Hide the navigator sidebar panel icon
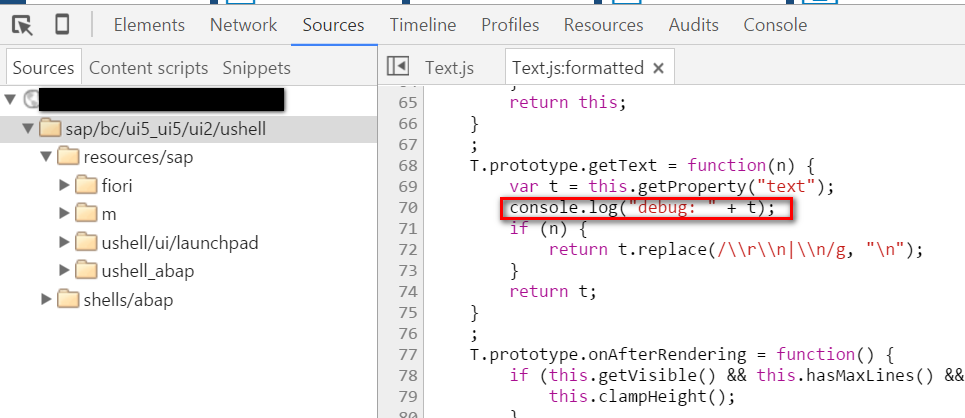The image size is (965, 418). pyautogui.click(x=398, y=66)
